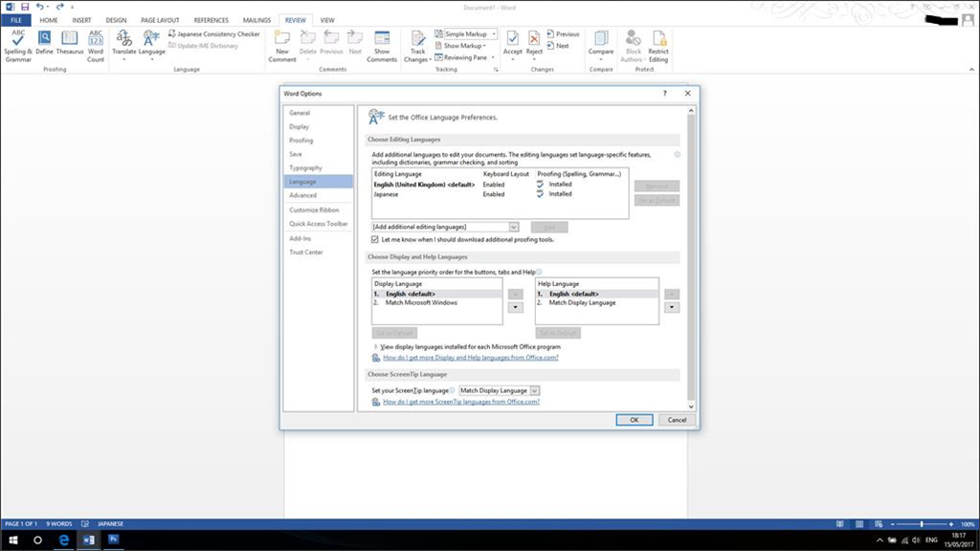Image resolution: width=980 pixels, height=551 pixels.
Task: Open link about more Display and Help languages
Action: click(471, 358)
